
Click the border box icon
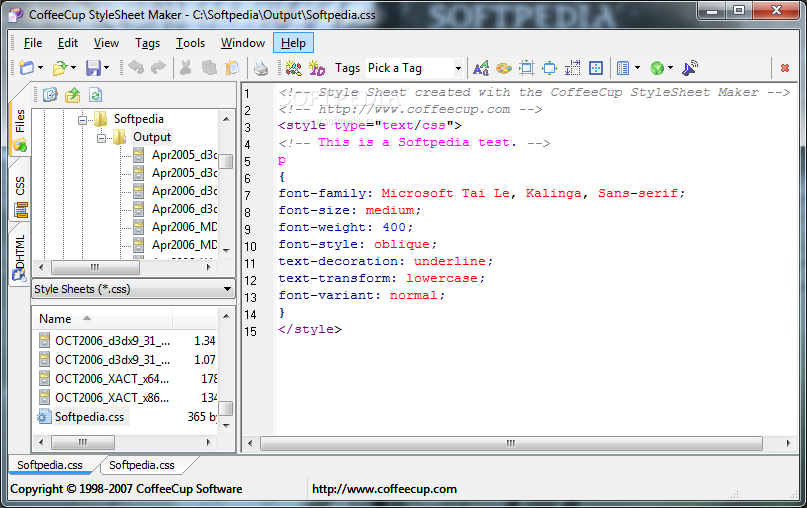click(527, 68)
